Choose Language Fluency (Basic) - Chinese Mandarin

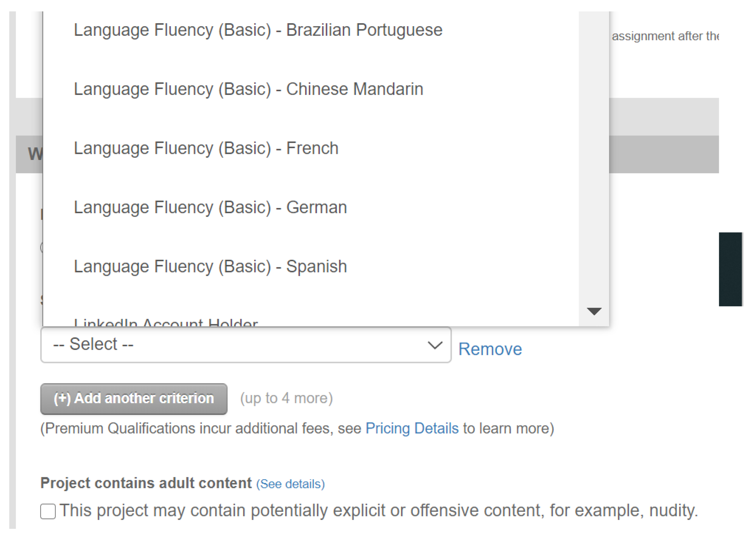point(248,89)
